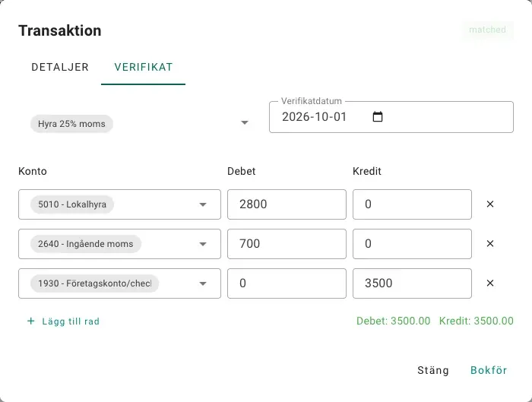Click the Stäng button
Screen dimensions: 532x402
click(433, 370)
